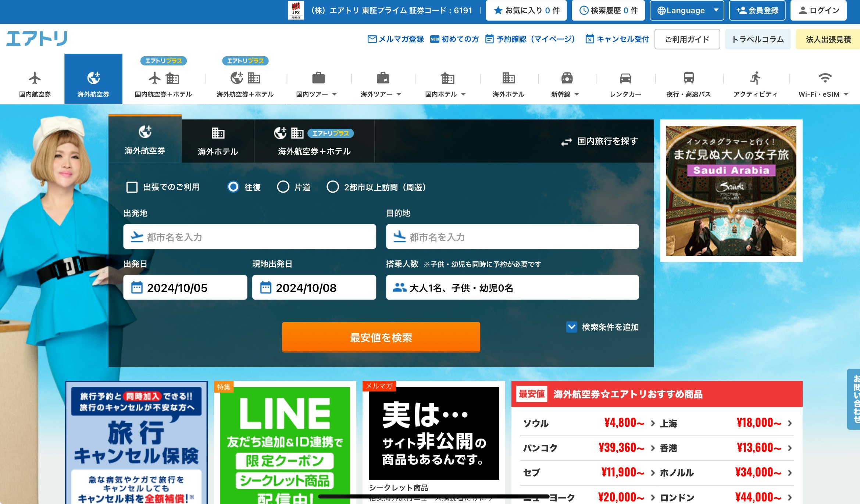Screen dimensions: 860x504
Task: Open 国内航空券+ホテル plane and building icon
Action: 164,78
